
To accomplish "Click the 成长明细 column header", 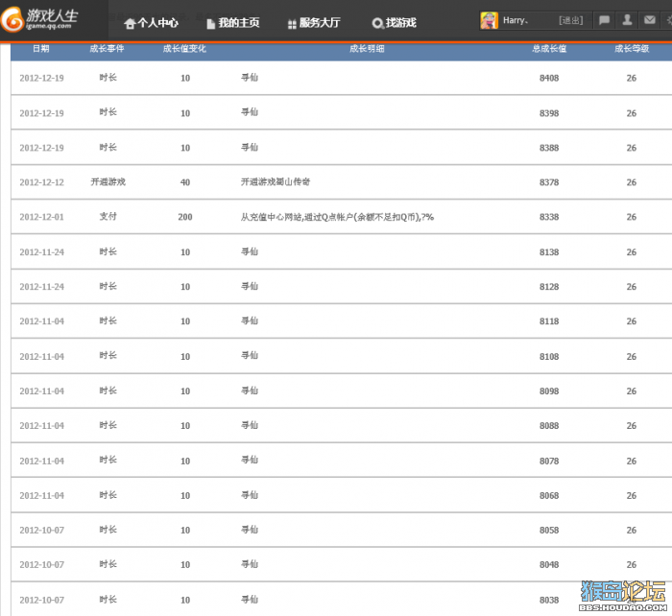I will click(367, 48).
